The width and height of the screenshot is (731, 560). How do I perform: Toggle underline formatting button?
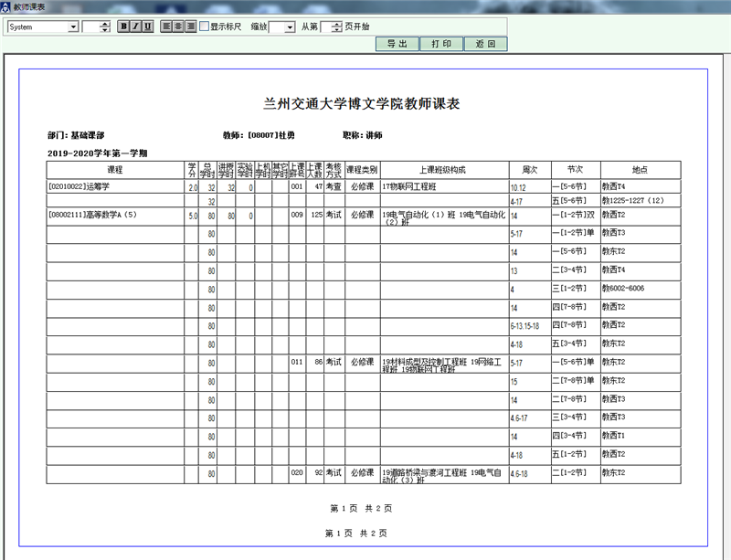point(147,26)
